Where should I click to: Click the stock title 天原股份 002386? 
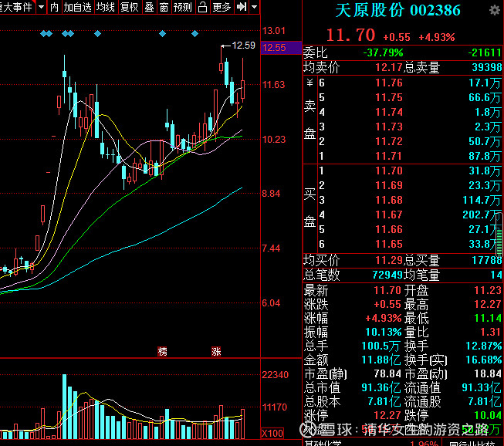coord(398,10)
